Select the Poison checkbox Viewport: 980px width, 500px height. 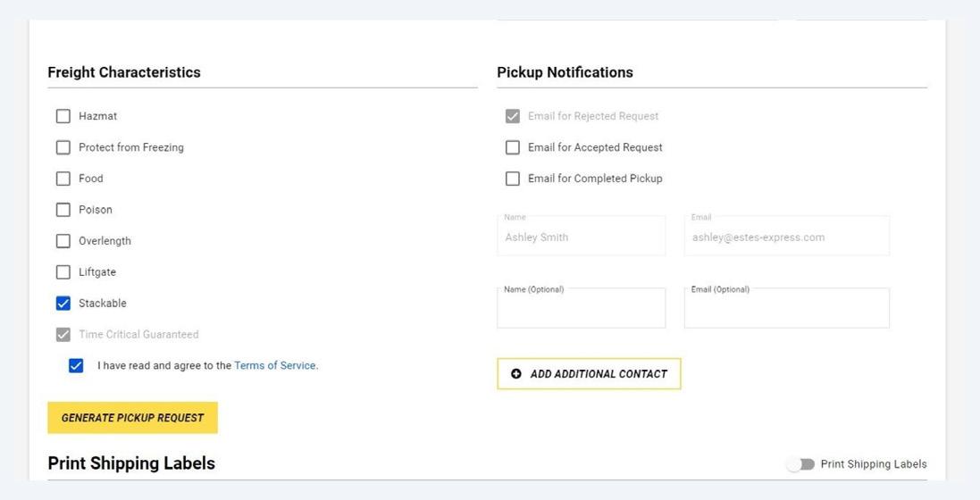63,210
